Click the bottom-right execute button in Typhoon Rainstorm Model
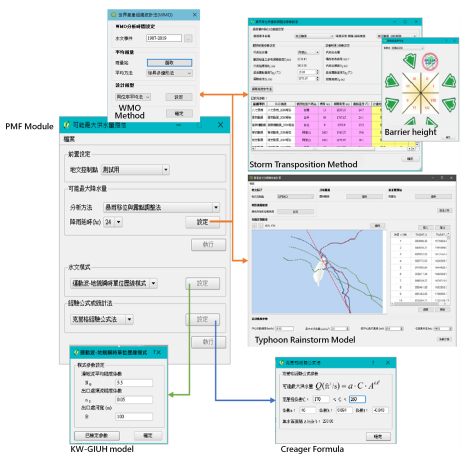The image size is (470, 470). coord(445,339)
